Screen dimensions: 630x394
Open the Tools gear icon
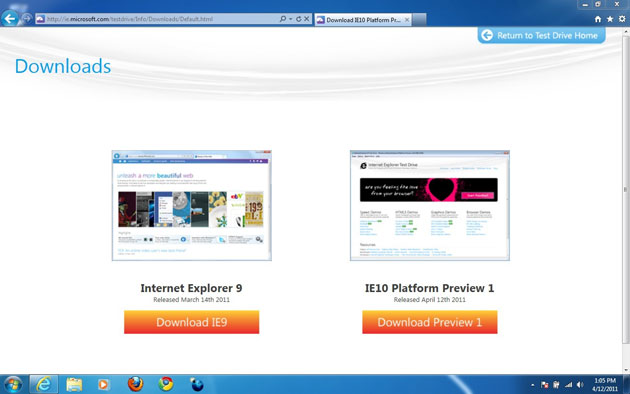tap(622, 19)
